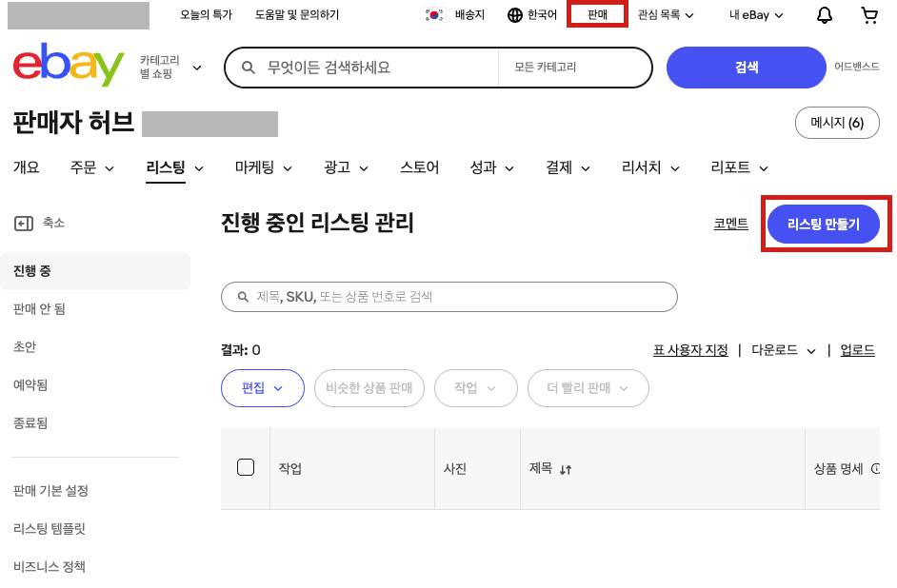Select 예약됨 in the sidebar

[30, 385]
